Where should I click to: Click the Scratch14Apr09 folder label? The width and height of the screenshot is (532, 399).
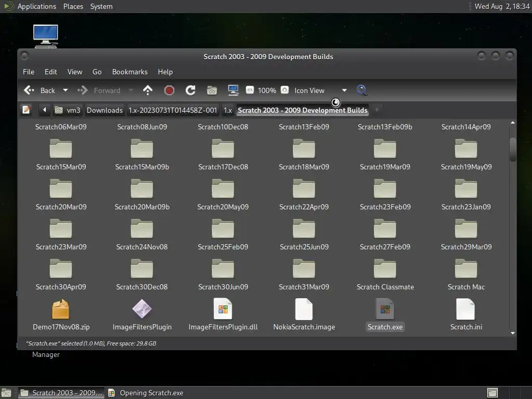466,127
